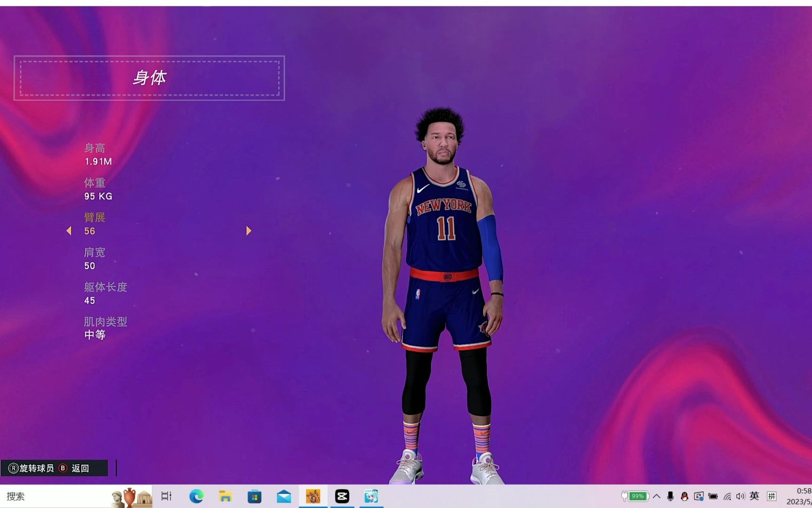Increase the 臂展 wingspan value with right arrow

[249, 230]
